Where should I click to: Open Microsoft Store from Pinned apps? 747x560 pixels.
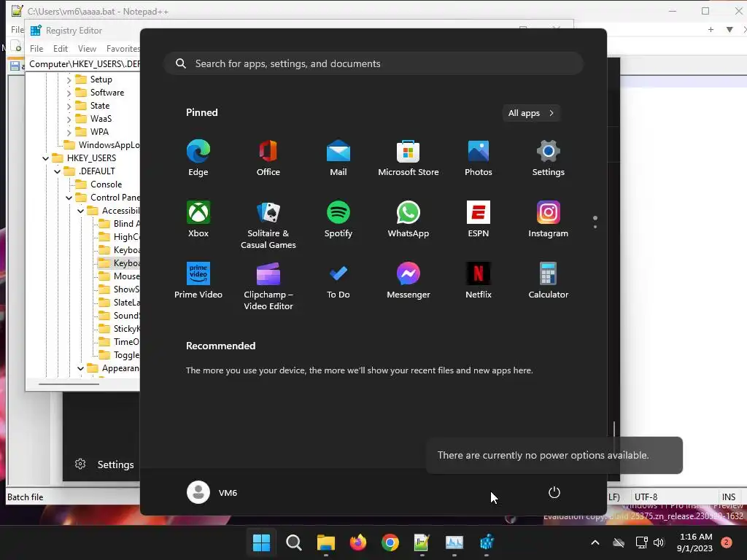[409, 158]
